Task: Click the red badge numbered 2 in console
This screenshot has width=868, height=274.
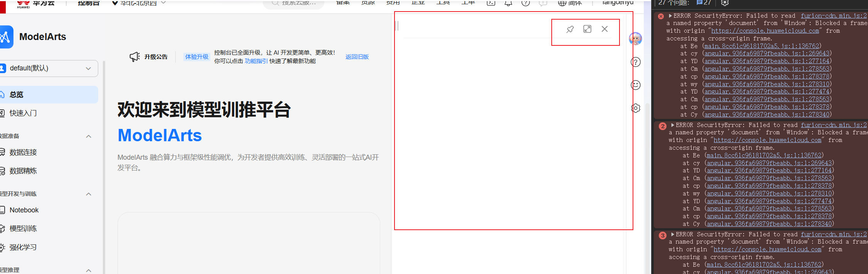Action: click(662, 126)
